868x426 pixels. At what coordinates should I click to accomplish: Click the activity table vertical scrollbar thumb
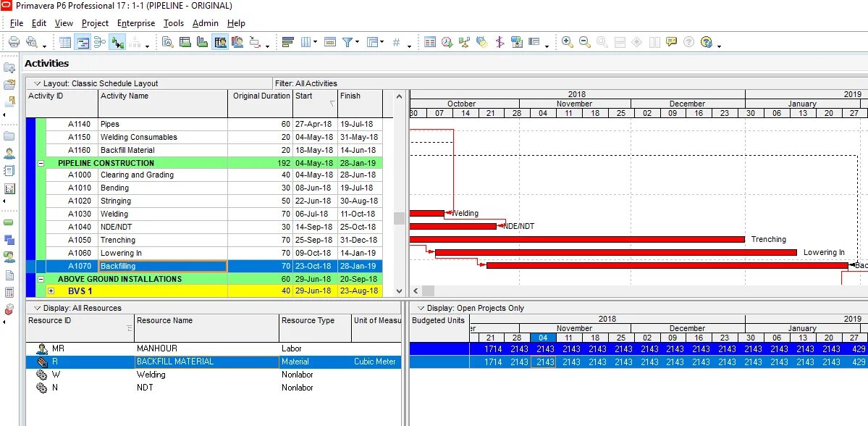(x=399, y=218)
